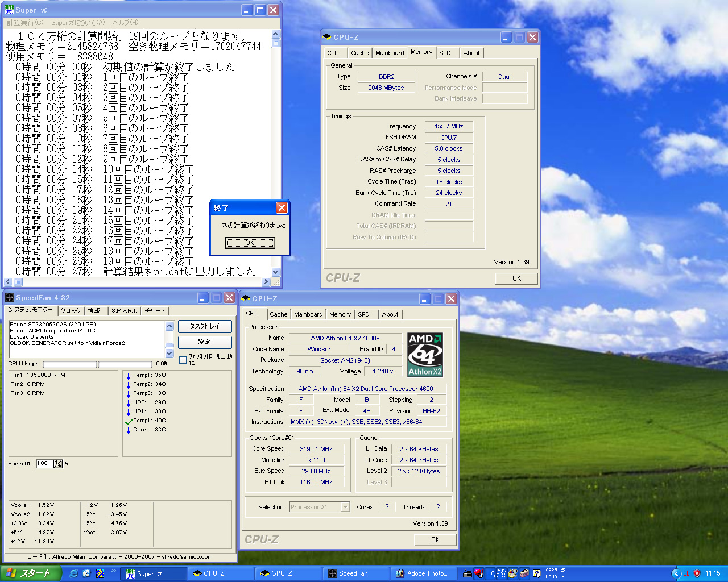Viewport: 728px width, 582px height.
Task: Click the third quick launch icon before the chevron
Action: (100, 573)
